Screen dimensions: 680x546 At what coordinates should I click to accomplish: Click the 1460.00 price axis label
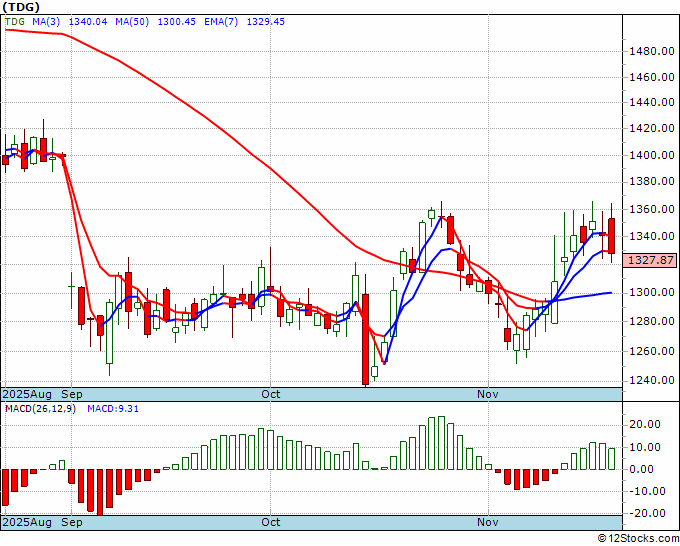tap(652, 78)
